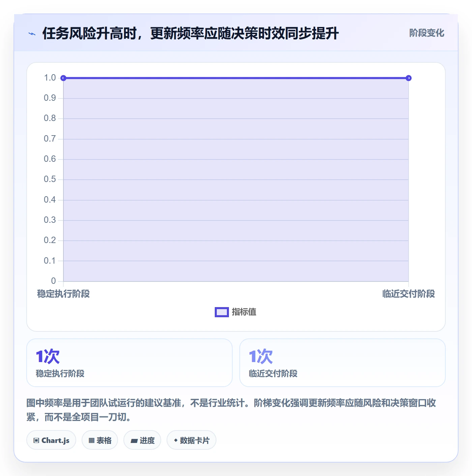This screenshot has height=476, width=472.
Task: Click the square icon in the Chart.js chip
Action: pyautogui.click(x=36, y=440)
